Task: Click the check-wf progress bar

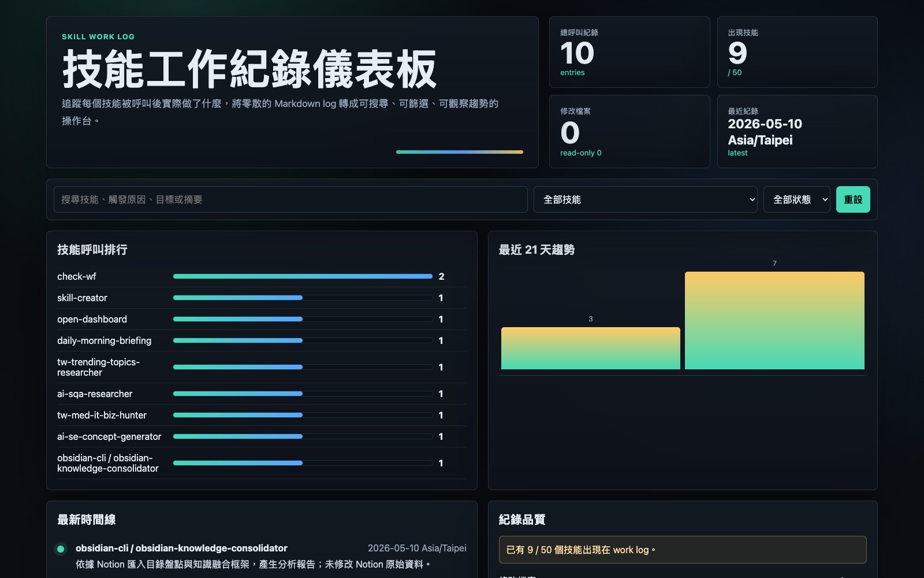Action: pyautogui.click(x=303, y=276)
